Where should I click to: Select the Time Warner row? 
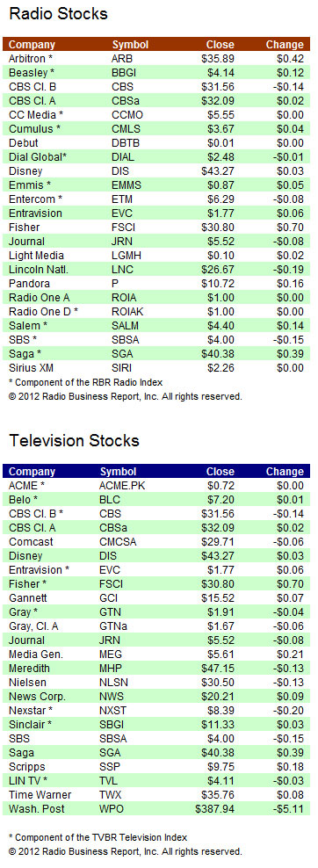156,795
